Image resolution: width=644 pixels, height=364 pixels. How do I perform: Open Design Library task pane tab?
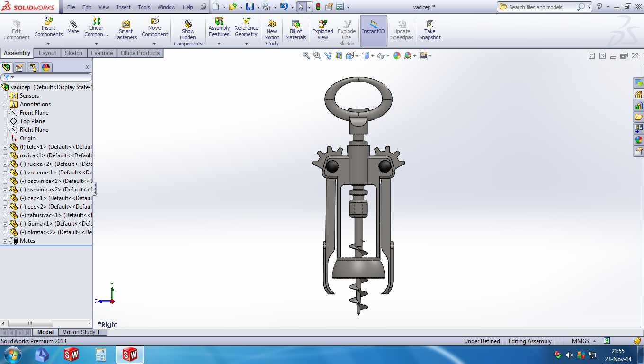638,106
